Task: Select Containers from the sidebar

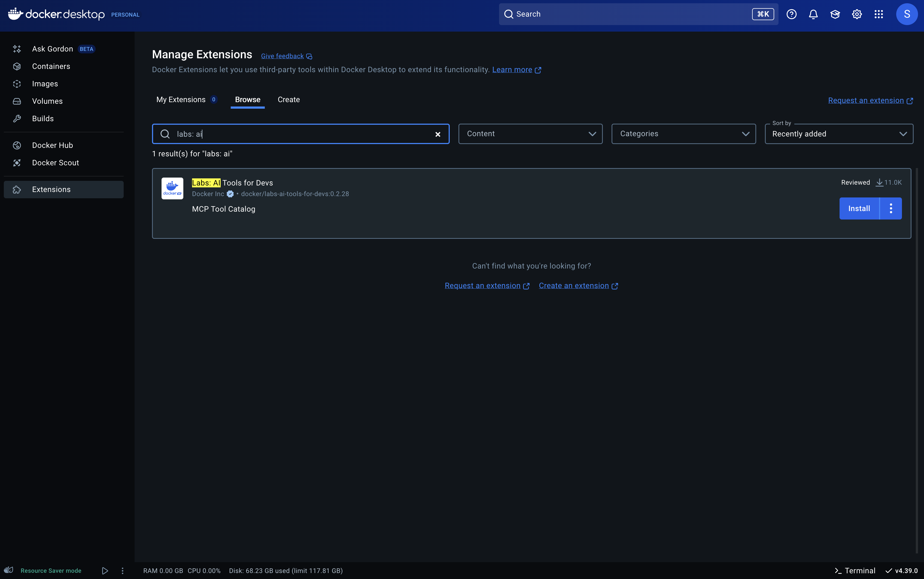Action: tap(51, 66)
